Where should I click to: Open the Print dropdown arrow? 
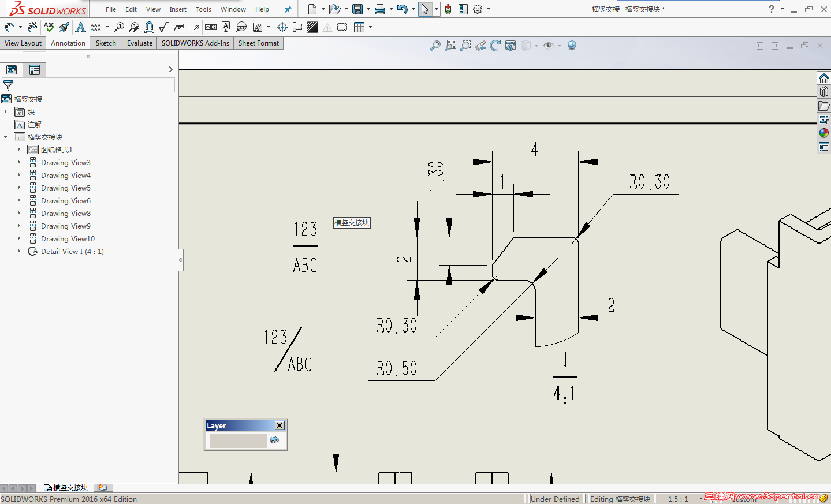click(391, 9)
